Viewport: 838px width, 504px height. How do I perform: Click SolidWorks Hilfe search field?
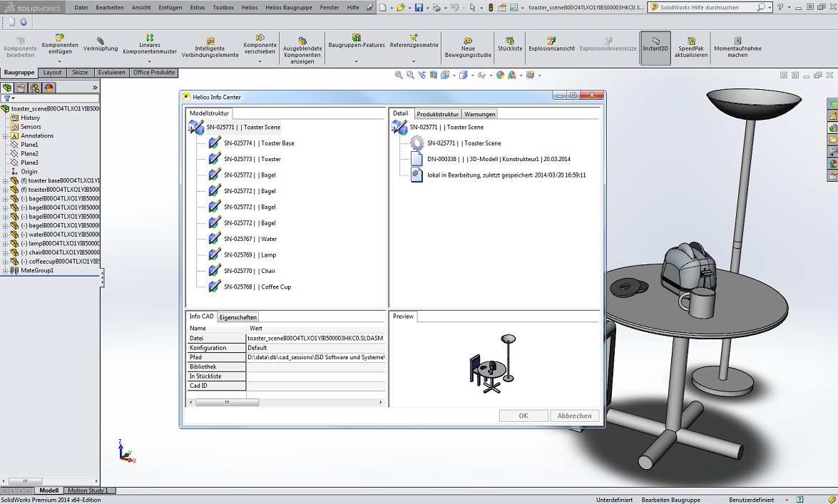708,7
